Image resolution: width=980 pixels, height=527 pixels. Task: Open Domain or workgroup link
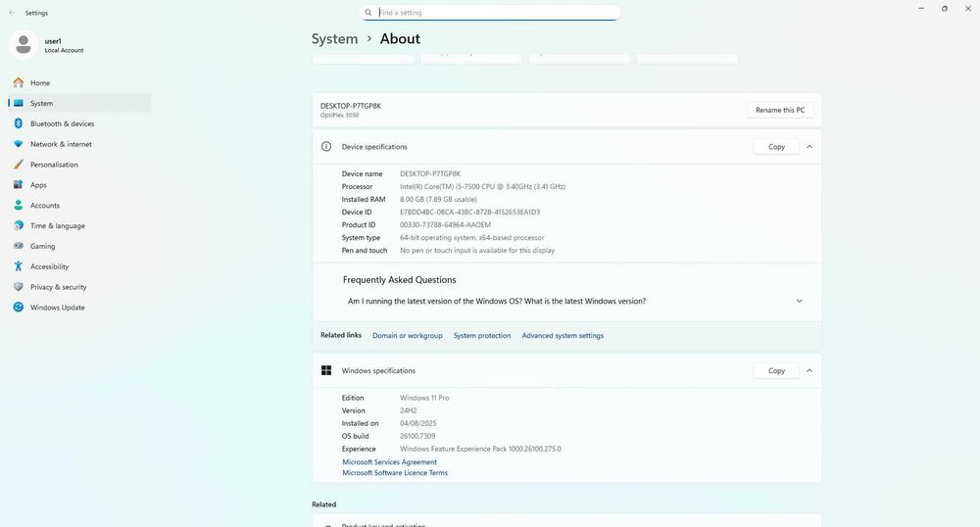[407, 335]
